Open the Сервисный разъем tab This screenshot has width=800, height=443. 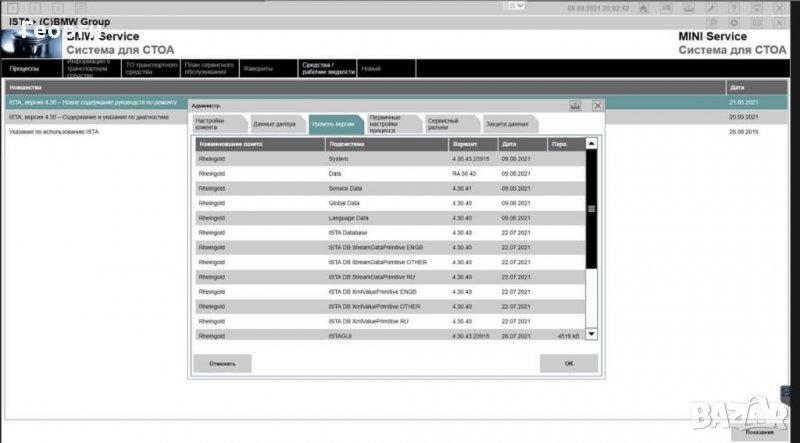coord(447,124)
